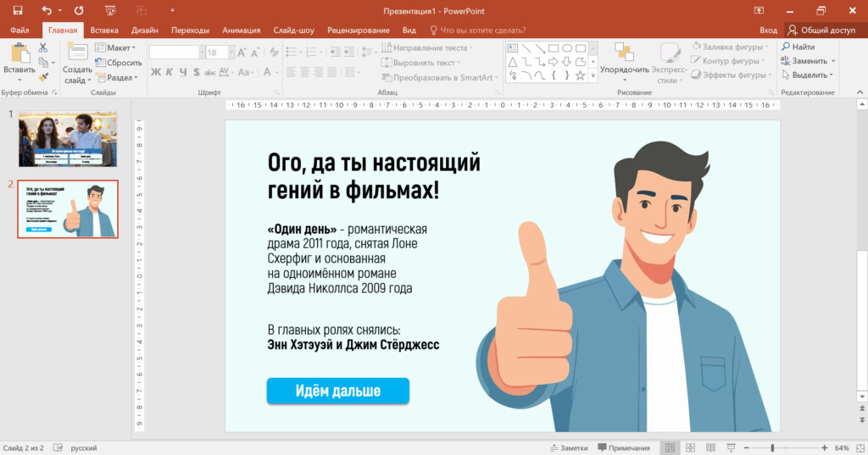This screenshot has height=455, width=868.
Task: Click the "Что вы хотите сделать?" search field
Action: pyautogui.click(x=477, y=30)
